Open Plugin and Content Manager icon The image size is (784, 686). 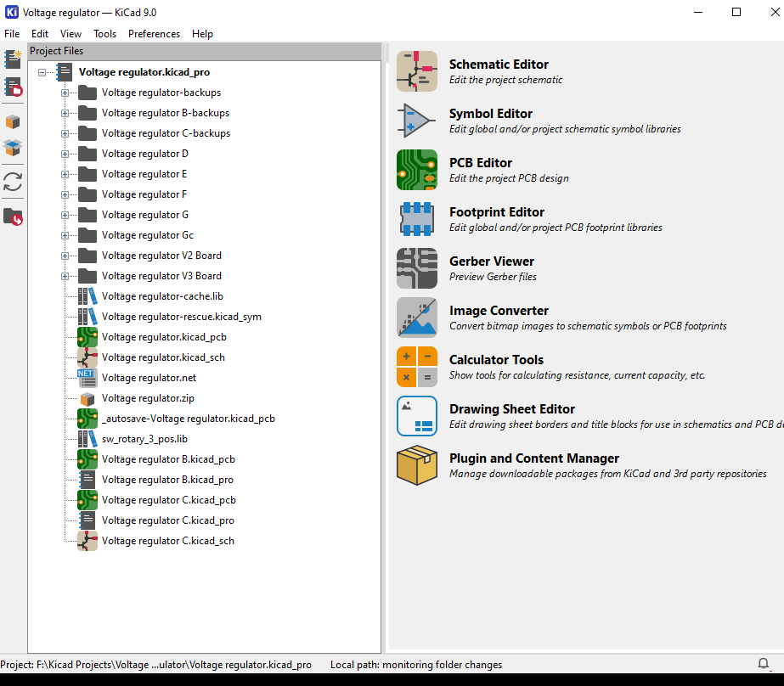pyautogui.click(x=416, y=465)
